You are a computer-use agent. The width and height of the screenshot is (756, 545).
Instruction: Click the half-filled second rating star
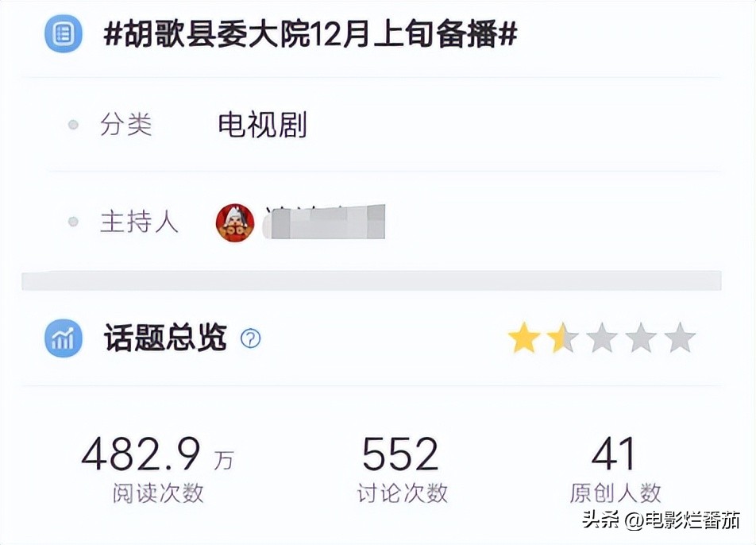[x=563, y=338]
